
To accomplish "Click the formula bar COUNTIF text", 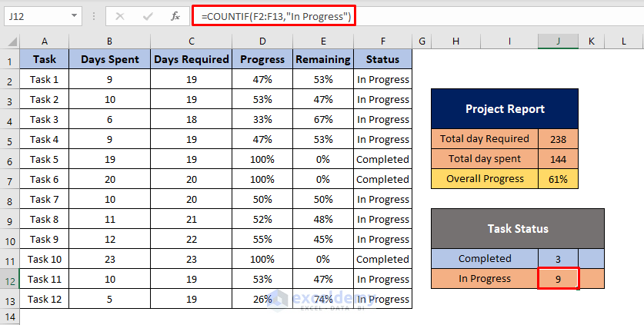I will [x=276, y=16].
